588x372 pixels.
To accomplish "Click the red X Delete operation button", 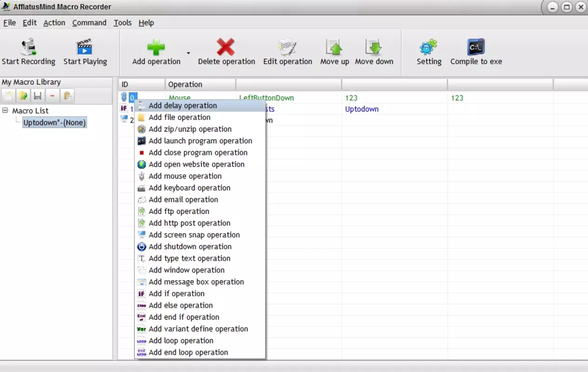I will coord(226,52).
